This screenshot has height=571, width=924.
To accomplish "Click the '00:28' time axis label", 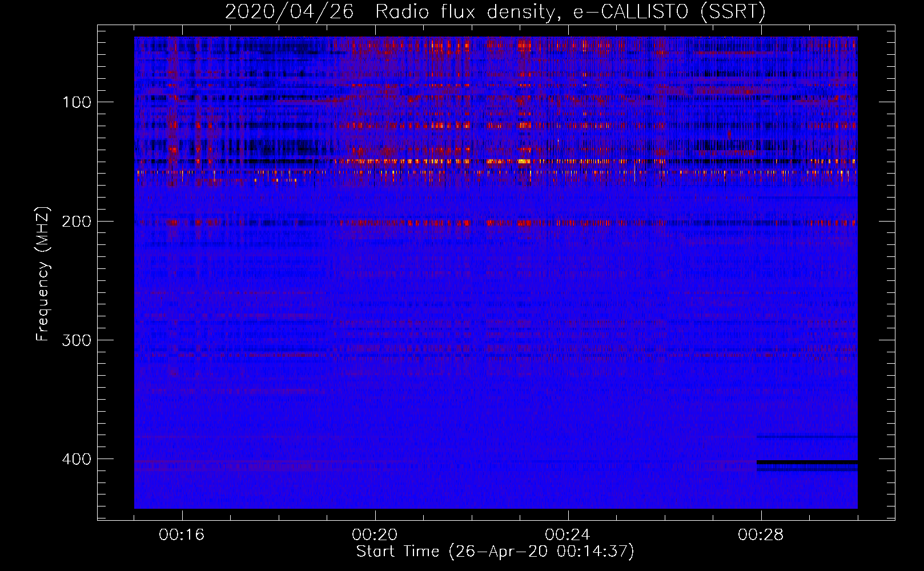I will pos(761,535).
